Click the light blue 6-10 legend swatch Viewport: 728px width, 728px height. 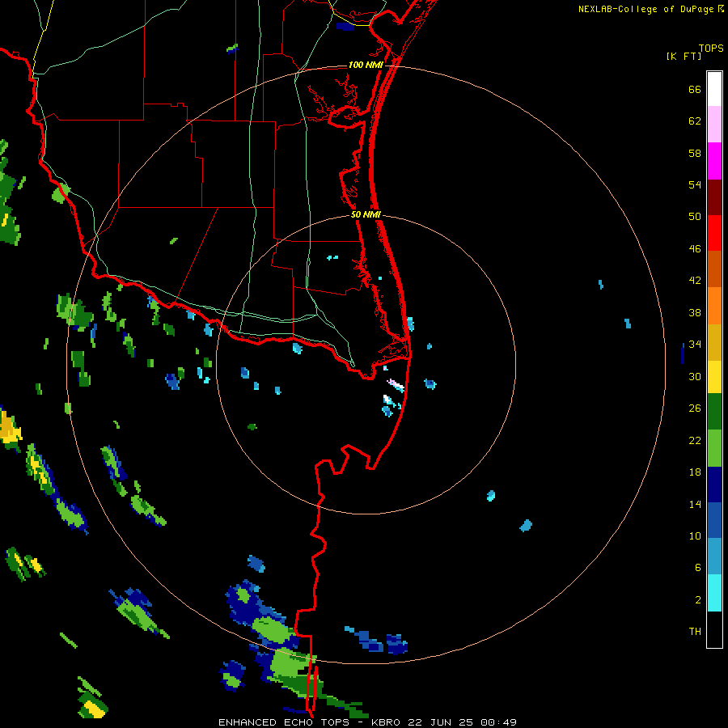pyautogui.click(x=714, y=557)
